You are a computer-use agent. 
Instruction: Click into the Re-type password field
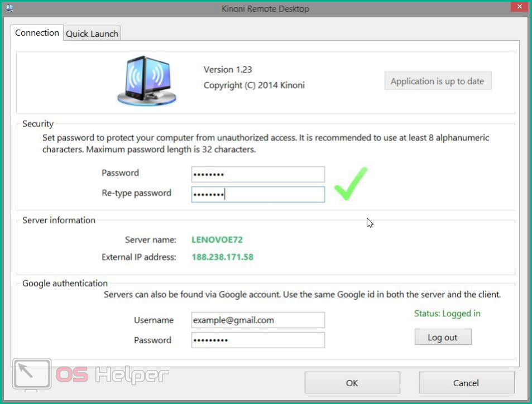tap(257, 194)
